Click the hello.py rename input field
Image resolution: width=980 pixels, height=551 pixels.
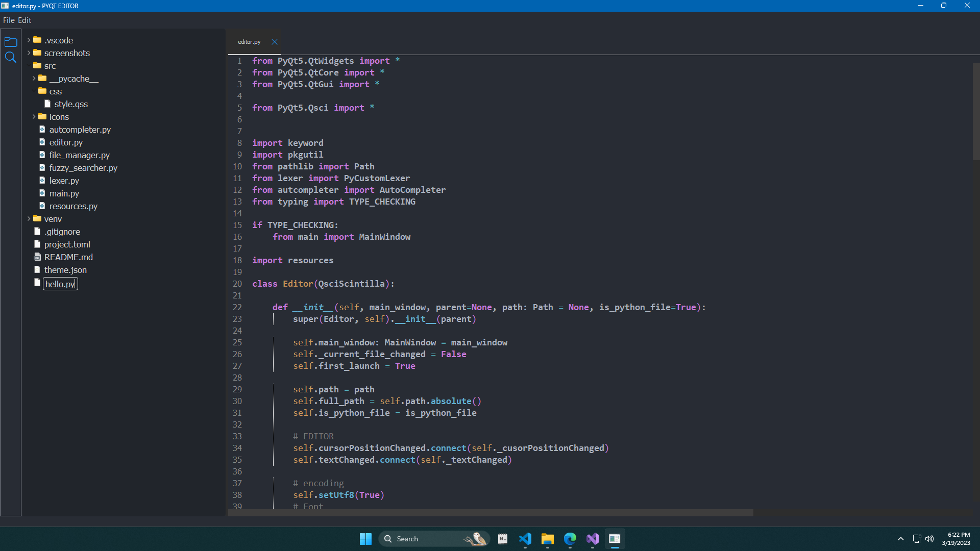(x=60, y=284)
